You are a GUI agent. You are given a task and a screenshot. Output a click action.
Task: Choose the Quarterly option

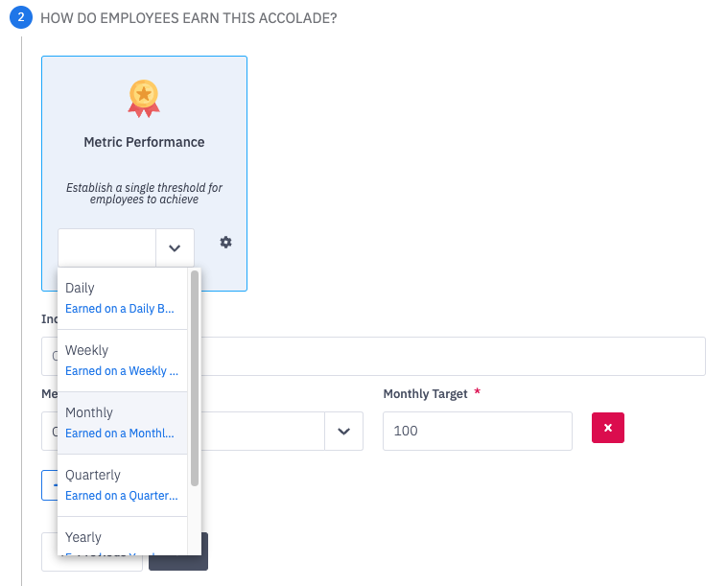[x=123, y=485]
